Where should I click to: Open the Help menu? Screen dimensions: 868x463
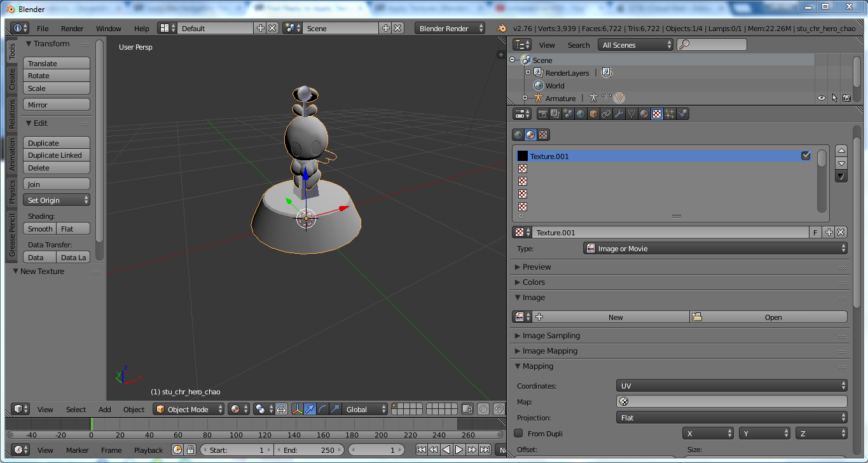142,28
